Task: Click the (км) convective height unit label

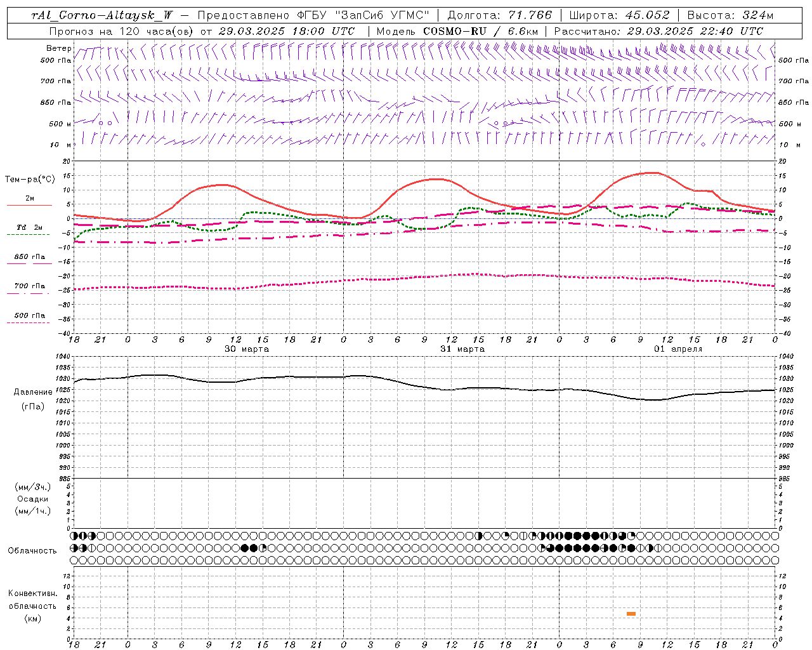Action: [x=33, y=618]
